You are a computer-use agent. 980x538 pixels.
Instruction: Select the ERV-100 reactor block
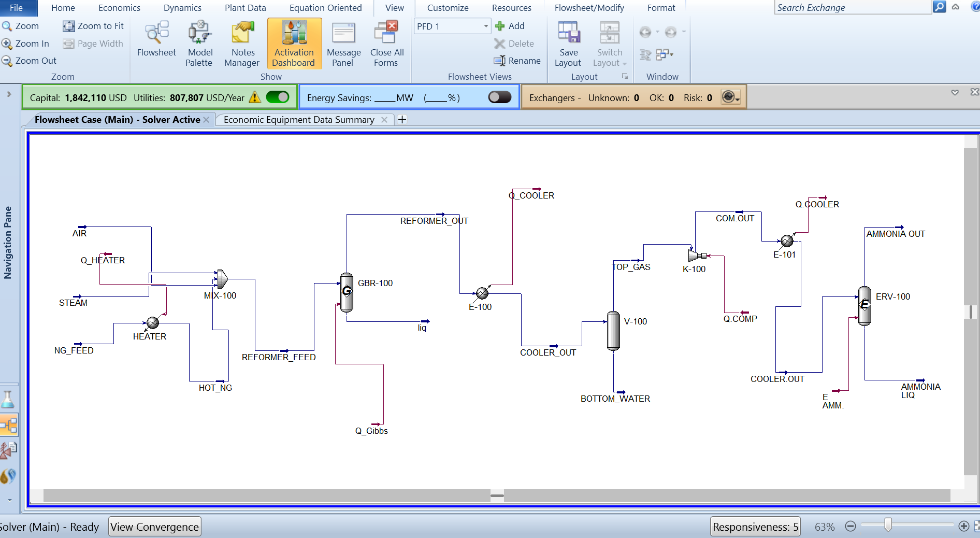pyautogui.click(x=864, y=306)
